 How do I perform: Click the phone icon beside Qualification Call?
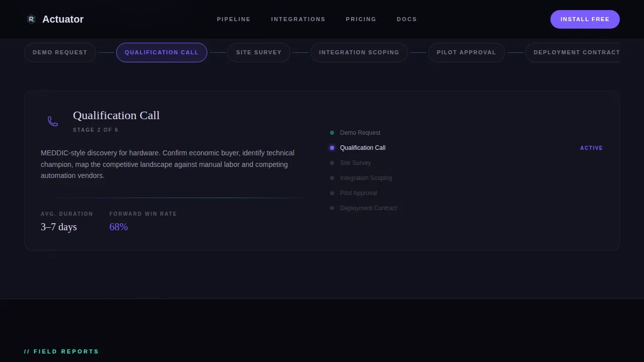pos(53,121)
